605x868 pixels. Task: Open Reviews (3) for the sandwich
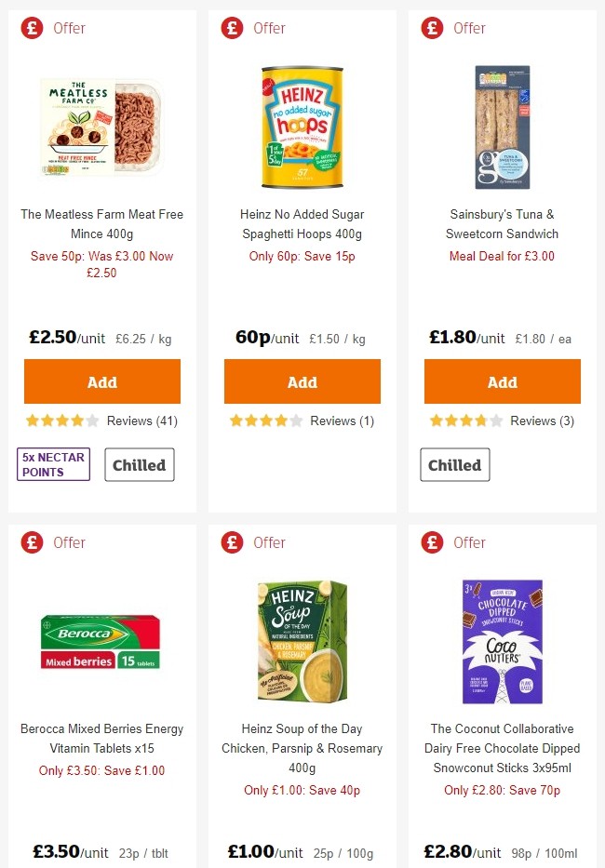tap(546, 421)
